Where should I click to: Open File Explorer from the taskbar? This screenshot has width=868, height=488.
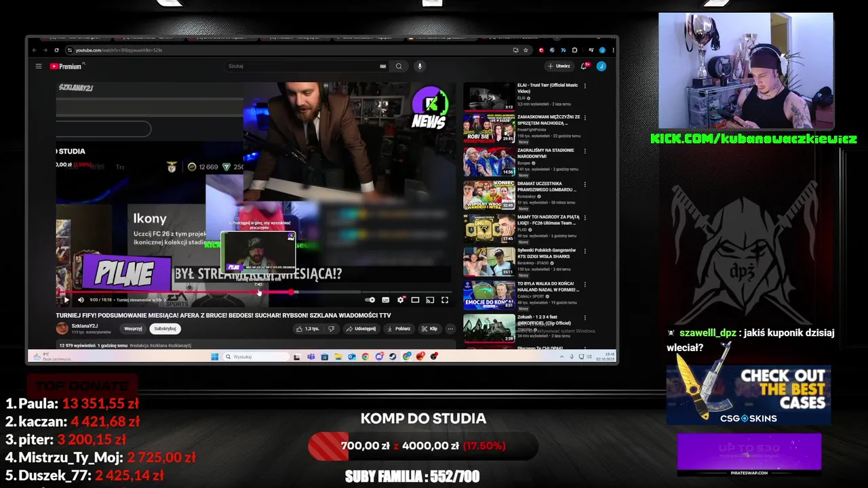tap(338, 357)
